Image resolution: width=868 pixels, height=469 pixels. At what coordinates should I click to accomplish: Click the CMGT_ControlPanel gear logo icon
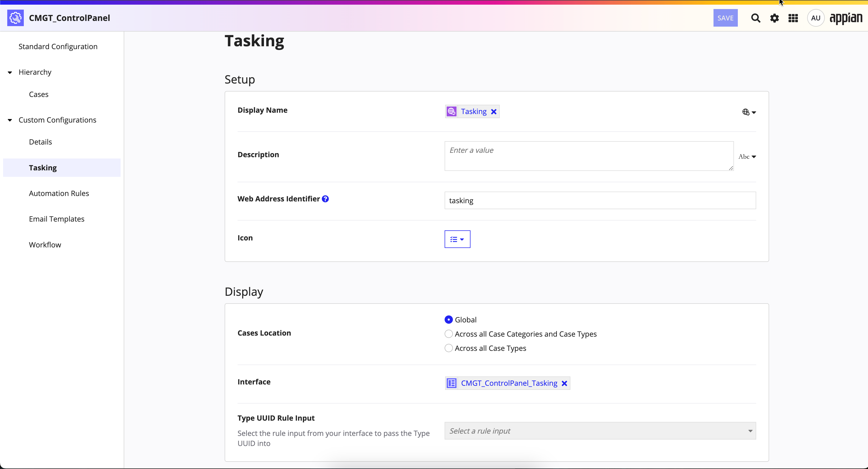(16, 18)
